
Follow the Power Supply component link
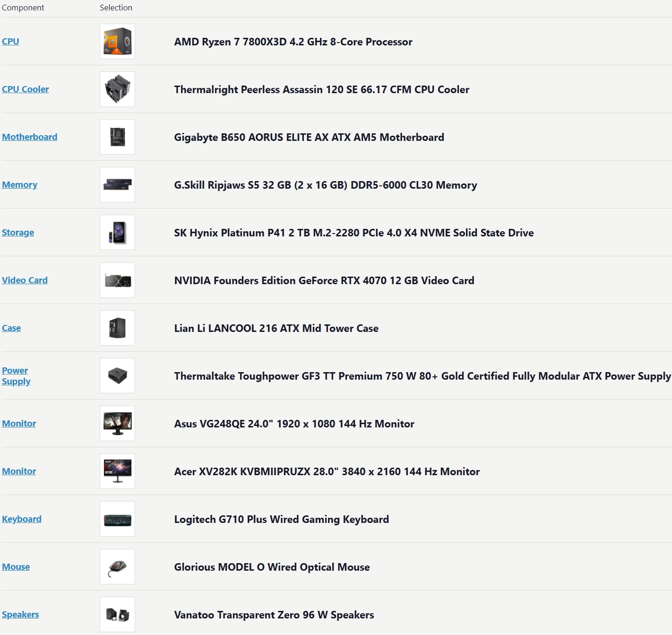[x=16, y=376]
